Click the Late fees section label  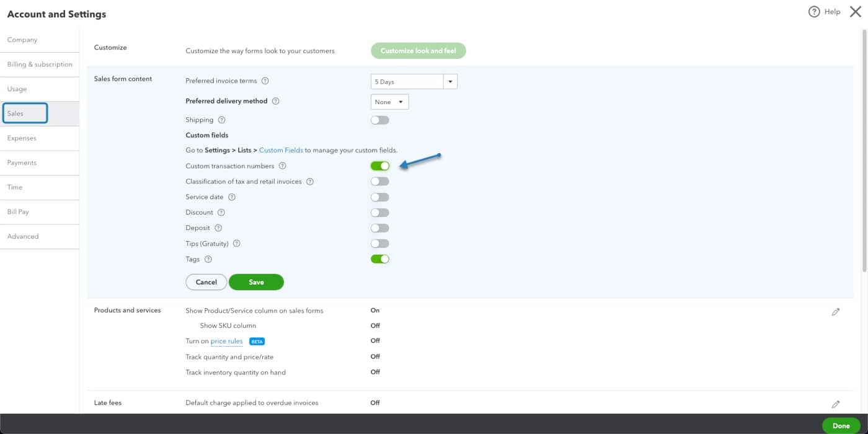click(108, 402)
